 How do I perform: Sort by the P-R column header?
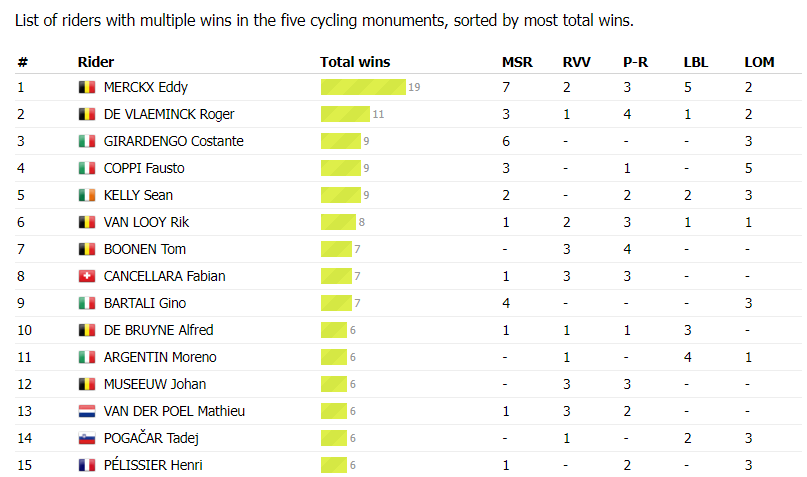tap(635, 62)
